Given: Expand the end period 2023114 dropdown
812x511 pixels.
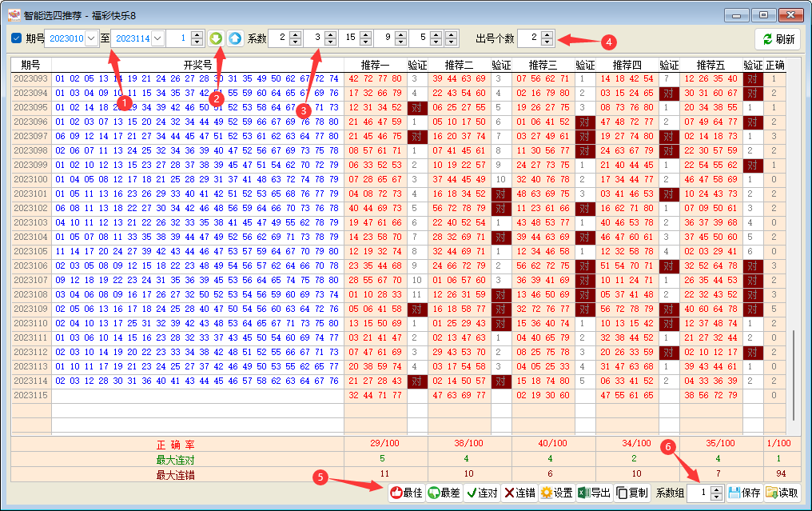Looking at the screenshot, I should tap(157, 38).
